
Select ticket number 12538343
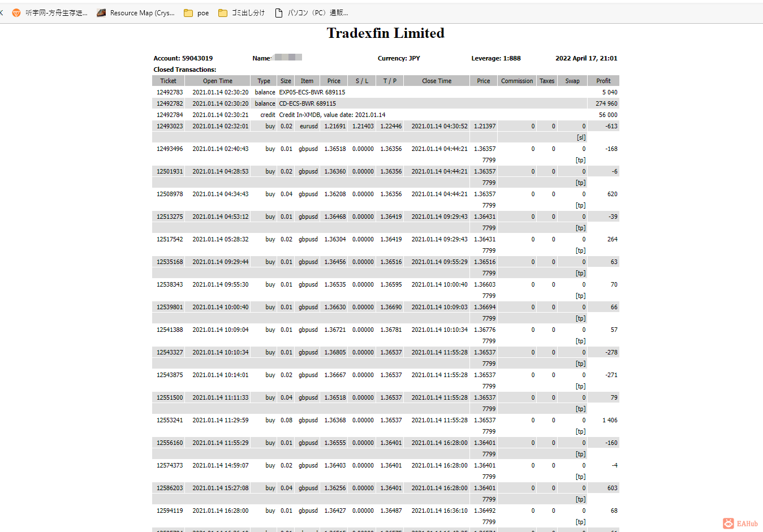[170, 284]
